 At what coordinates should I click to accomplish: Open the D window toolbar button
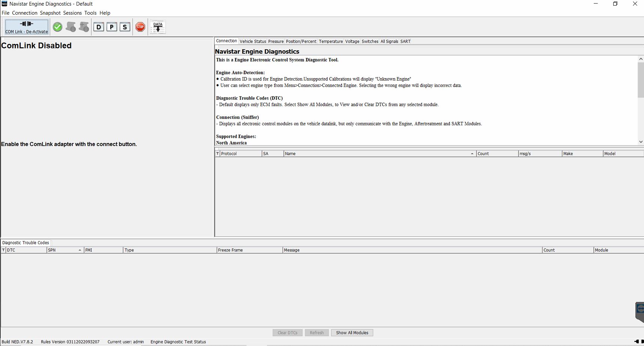coord(99,27)
